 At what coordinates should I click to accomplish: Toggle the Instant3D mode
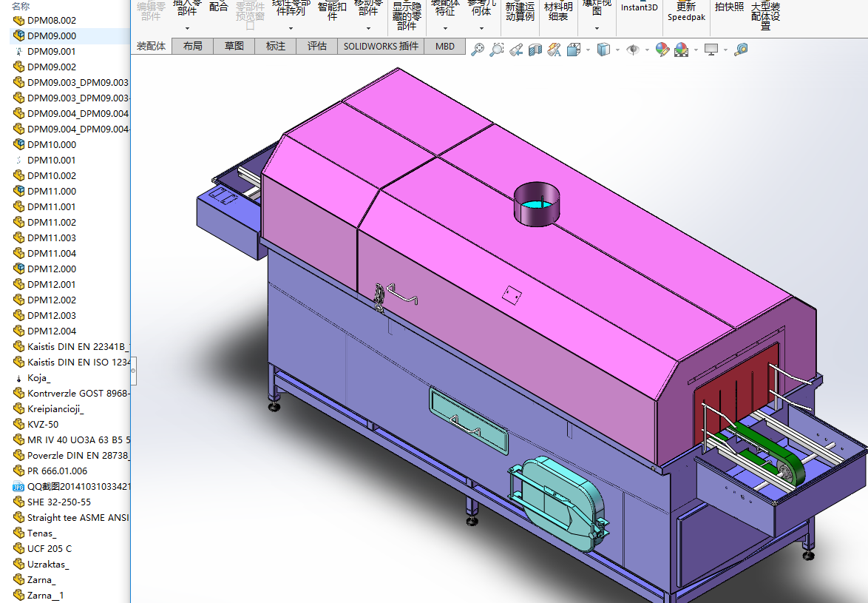pyautogui.click(x=639, y=7)
